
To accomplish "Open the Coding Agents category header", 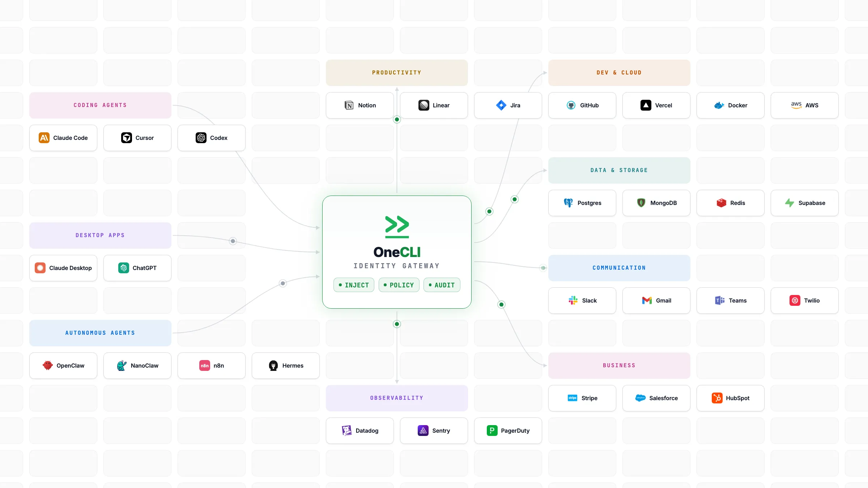I will coord(100,105).
